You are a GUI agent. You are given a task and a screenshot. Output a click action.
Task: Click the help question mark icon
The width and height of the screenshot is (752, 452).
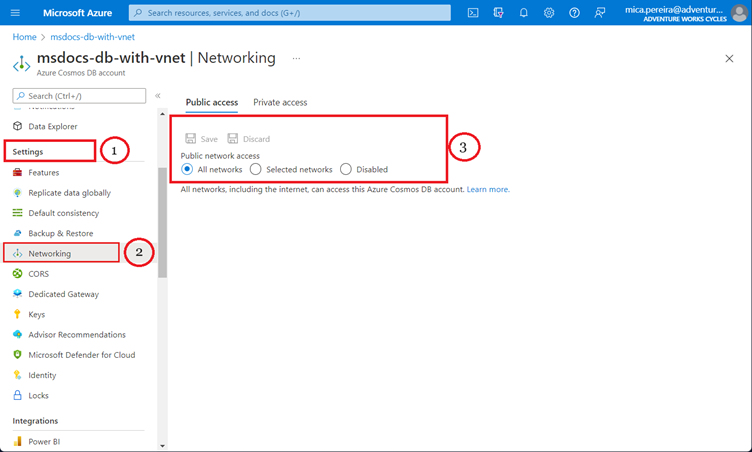(x=574, y=13)
